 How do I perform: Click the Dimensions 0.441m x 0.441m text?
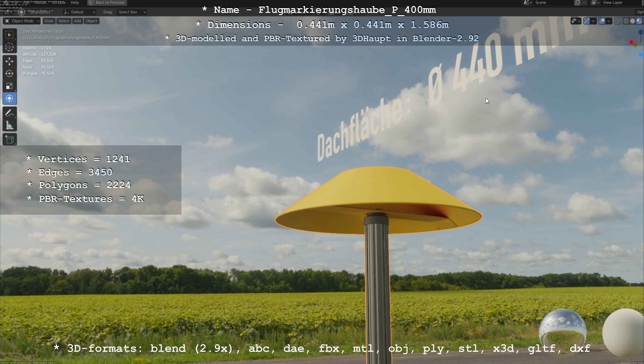click(322, 25)
